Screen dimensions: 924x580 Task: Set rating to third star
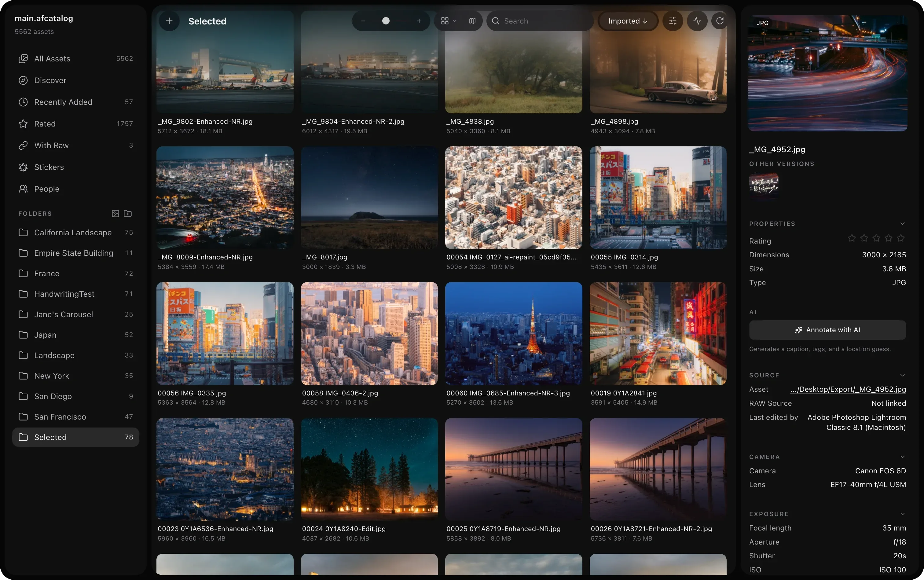(x=876, y=238)
